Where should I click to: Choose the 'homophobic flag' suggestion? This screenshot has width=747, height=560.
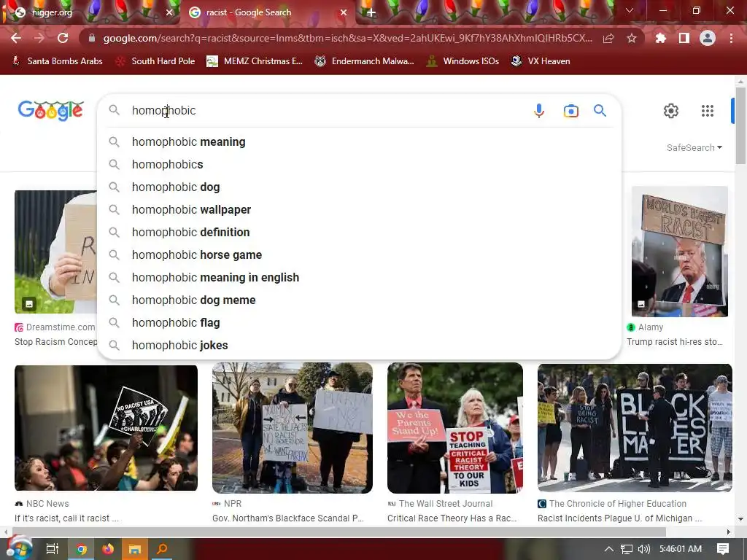359,323
